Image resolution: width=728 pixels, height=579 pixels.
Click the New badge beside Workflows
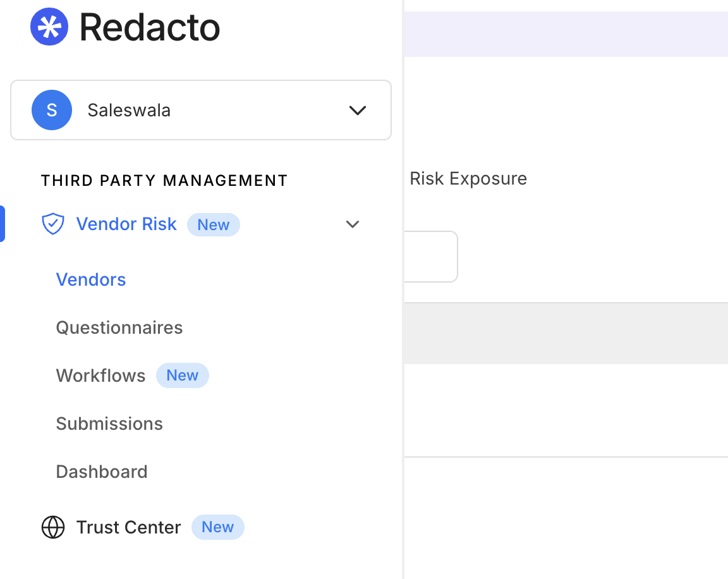pos(183,375)
